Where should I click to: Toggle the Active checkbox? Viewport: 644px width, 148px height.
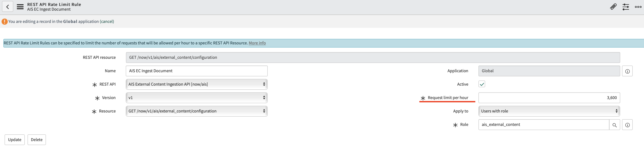click(x=482, y=84)
